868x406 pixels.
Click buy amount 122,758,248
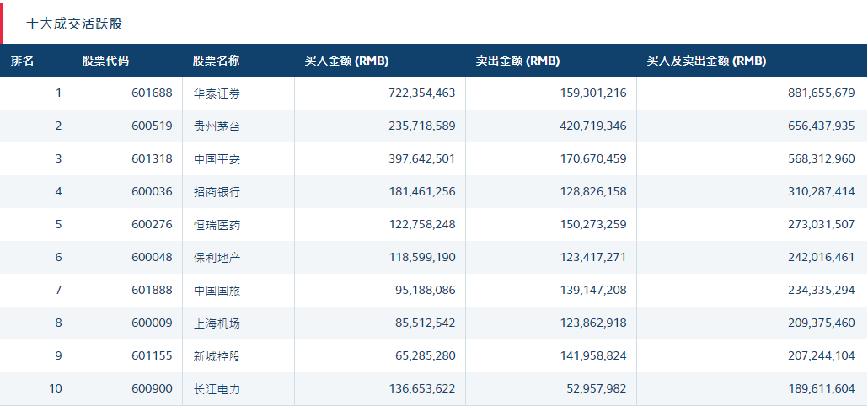(x=424, y=224)
